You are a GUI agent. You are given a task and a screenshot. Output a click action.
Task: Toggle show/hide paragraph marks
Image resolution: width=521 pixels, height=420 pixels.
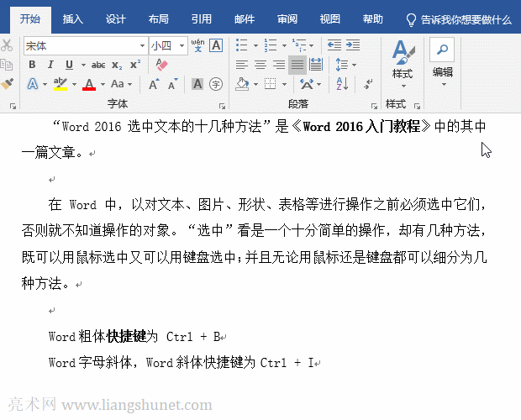[x=368, y=84]
